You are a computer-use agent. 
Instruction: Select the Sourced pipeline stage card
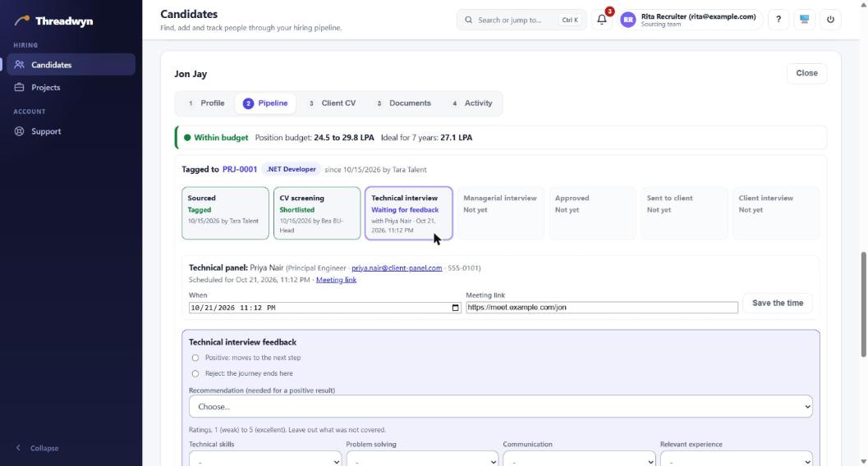coord(225,213)
